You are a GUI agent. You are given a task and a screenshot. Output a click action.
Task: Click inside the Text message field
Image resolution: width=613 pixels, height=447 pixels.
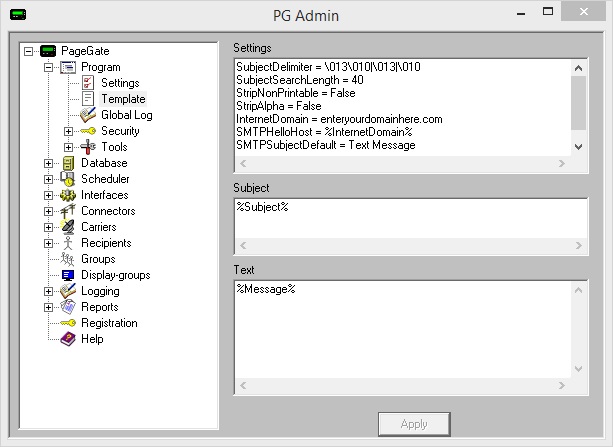[x=403, y=329]
